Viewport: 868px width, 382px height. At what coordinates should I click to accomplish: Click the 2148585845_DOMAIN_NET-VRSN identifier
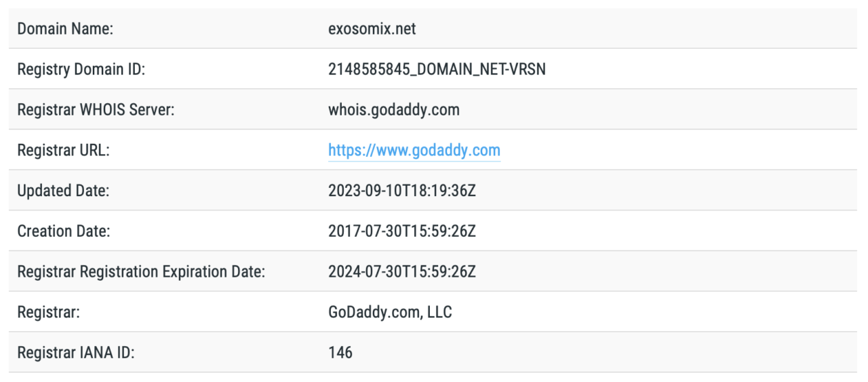(437, 69)
